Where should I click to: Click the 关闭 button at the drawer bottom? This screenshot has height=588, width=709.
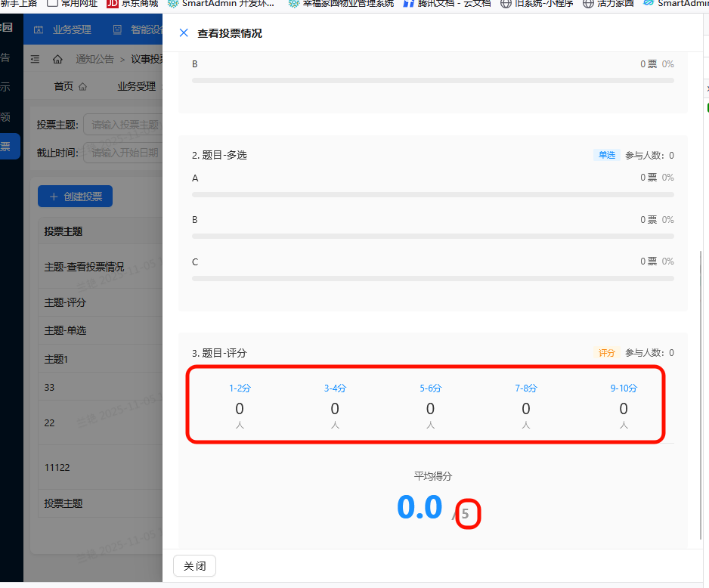[x=194, y=566]
